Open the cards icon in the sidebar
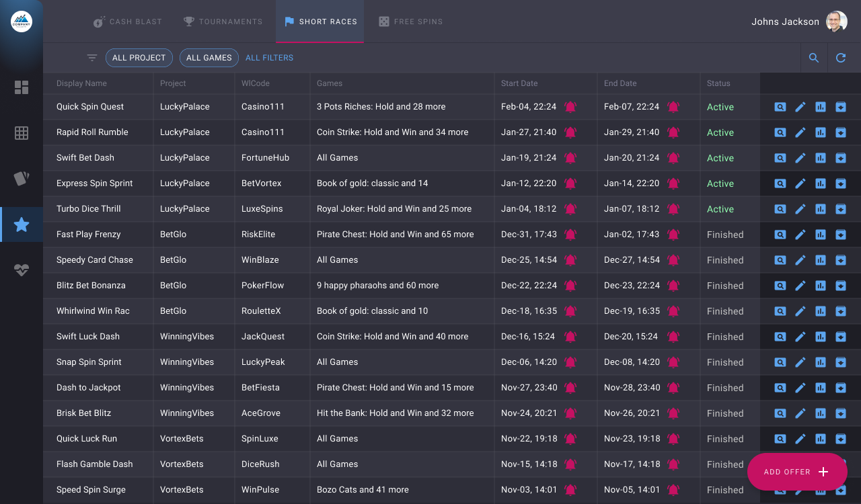 click(x=22, y=179)
